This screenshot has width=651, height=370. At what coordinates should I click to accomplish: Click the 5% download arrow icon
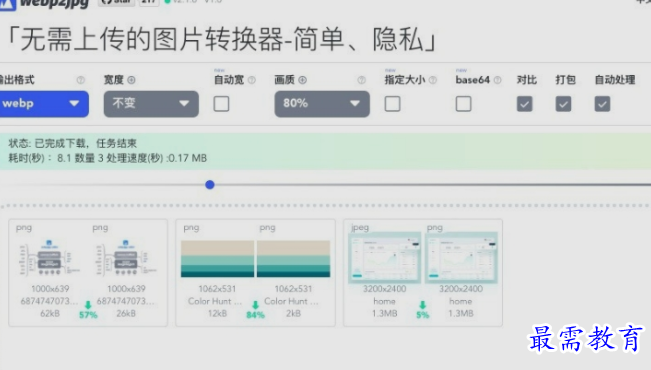423,305
